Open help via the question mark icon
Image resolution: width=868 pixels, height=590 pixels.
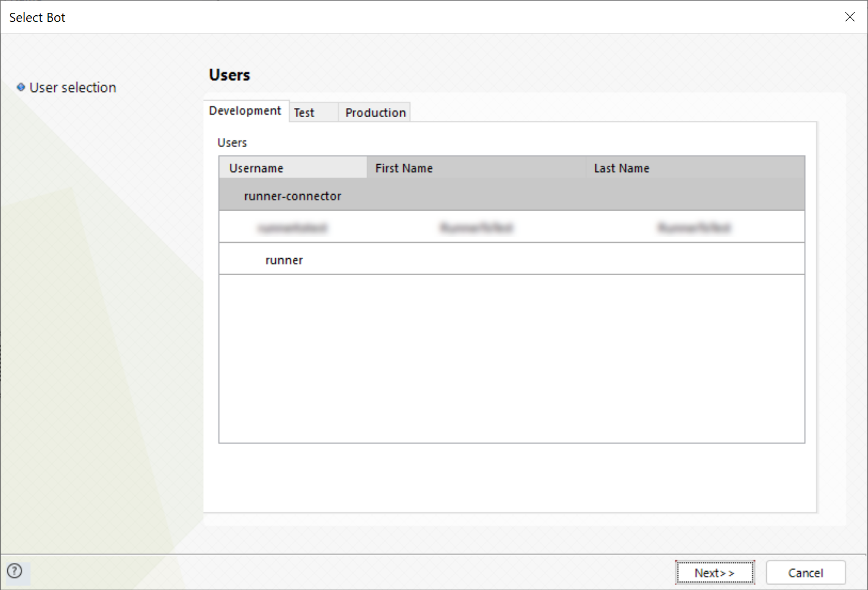point(15,571)
